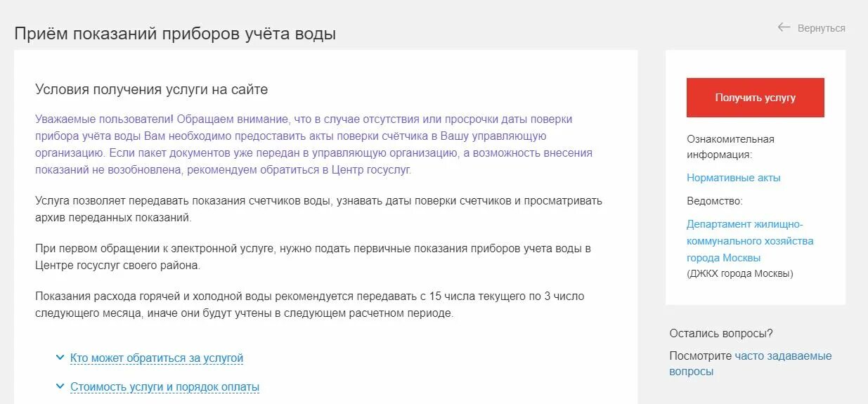Click the (ДЖКХ города Москвы) abbreviation text
The width and height of the screenshot is (868, 404).
pyautogui.click(x=739, y=274)
